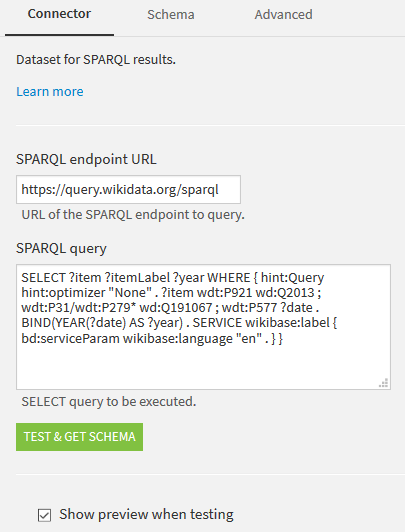Focus the SPARQL endpoint URL field

pyautogui.click(x=128, y=189)
